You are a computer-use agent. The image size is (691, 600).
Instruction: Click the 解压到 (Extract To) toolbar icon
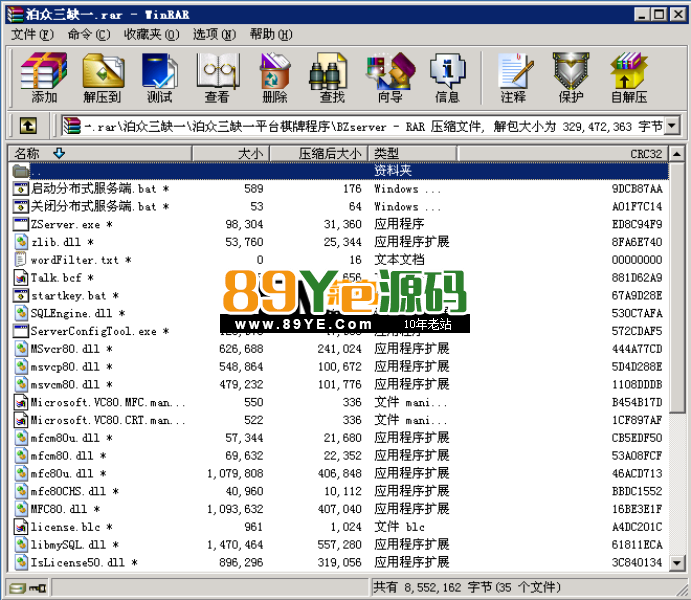pyautogui.click(x=102, y=78)
